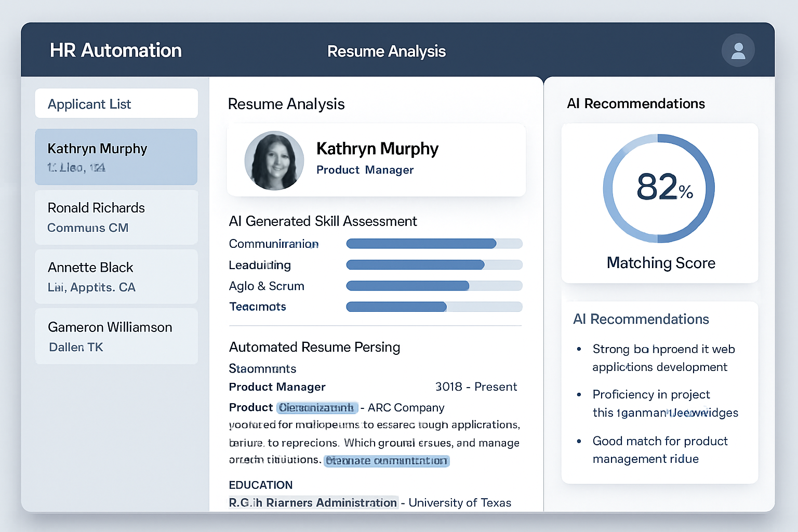Choose Annette Black from the list
The image size is (798, 532).
(x=116, y=276)
